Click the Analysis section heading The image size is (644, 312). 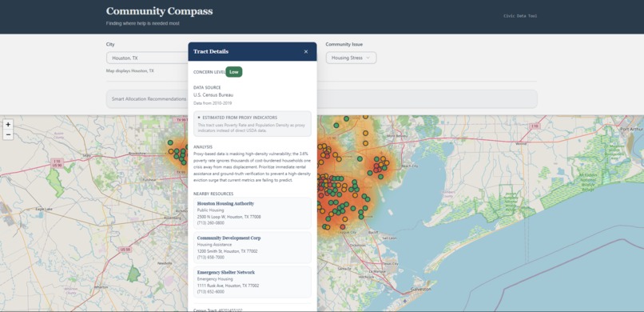tap(203, 146)
